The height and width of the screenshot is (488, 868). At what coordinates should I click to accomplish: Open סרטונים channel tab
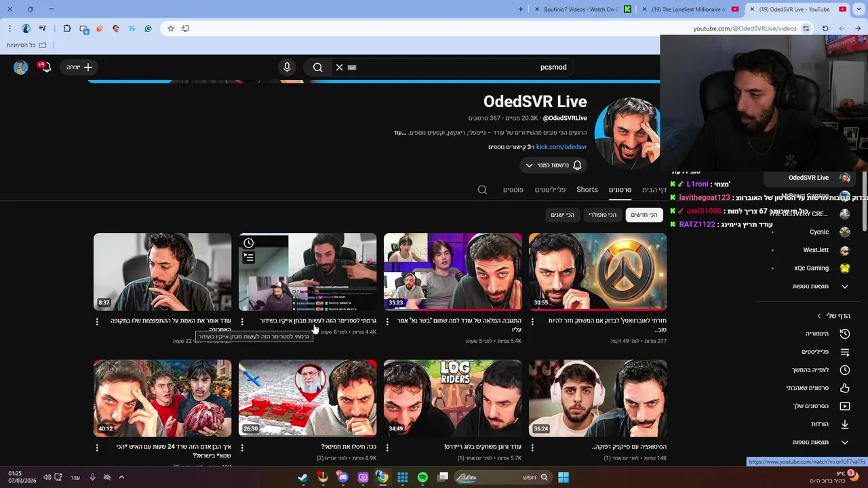click(620, 190)
